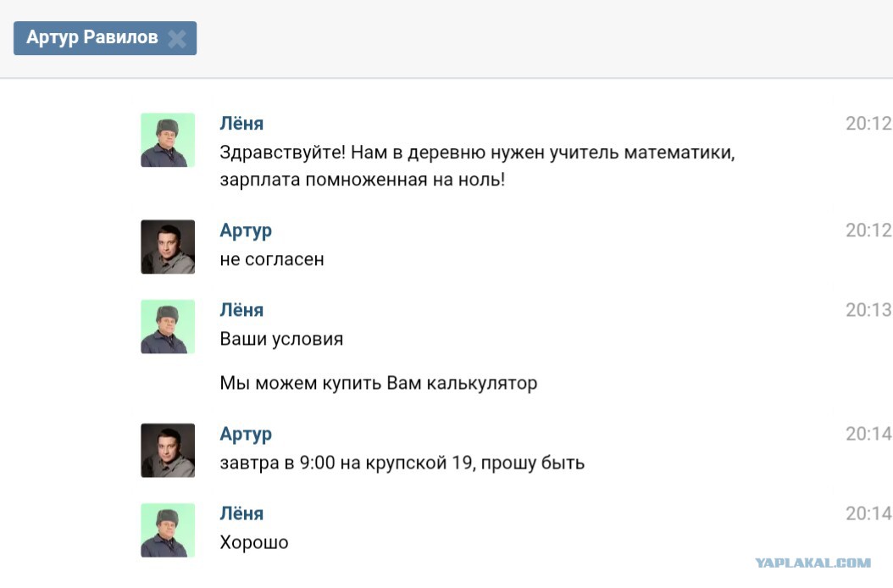
Task: Select the message 'не согласен'
Action: [x=272, y=259]
